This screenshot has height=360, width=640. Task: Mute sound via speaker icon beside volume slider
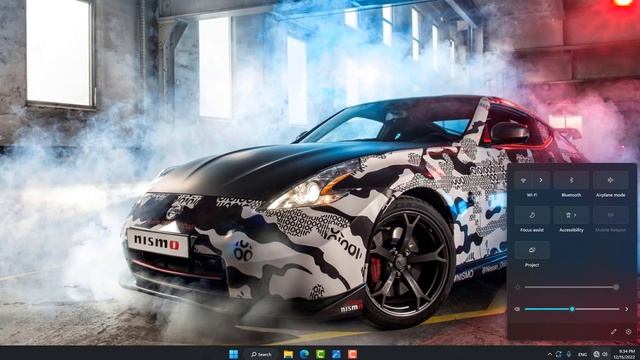point(517,309)
